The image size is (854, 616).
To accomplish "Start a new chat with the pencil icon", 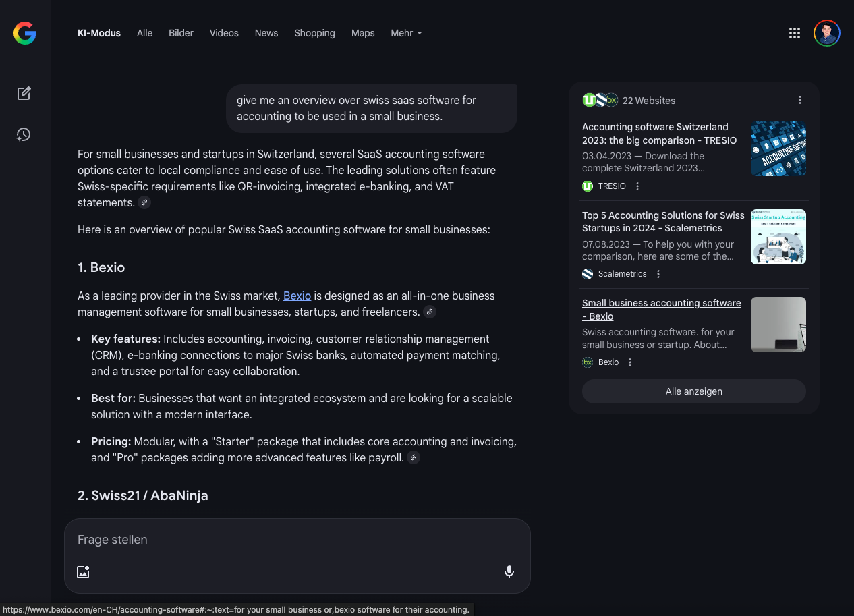I will [x=24, y=94].
